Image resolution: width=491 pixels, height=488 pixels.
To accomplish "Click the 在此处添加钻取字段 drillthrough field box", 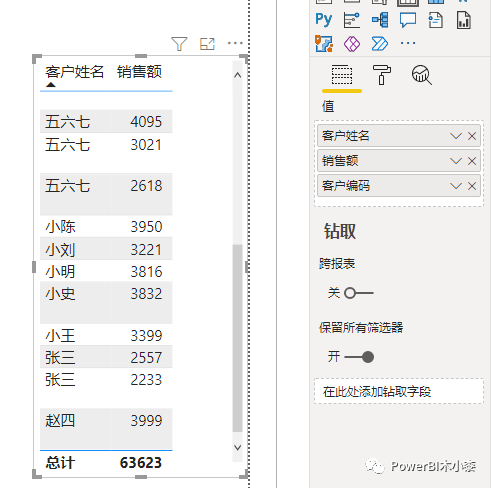I will tap(399, 391).
